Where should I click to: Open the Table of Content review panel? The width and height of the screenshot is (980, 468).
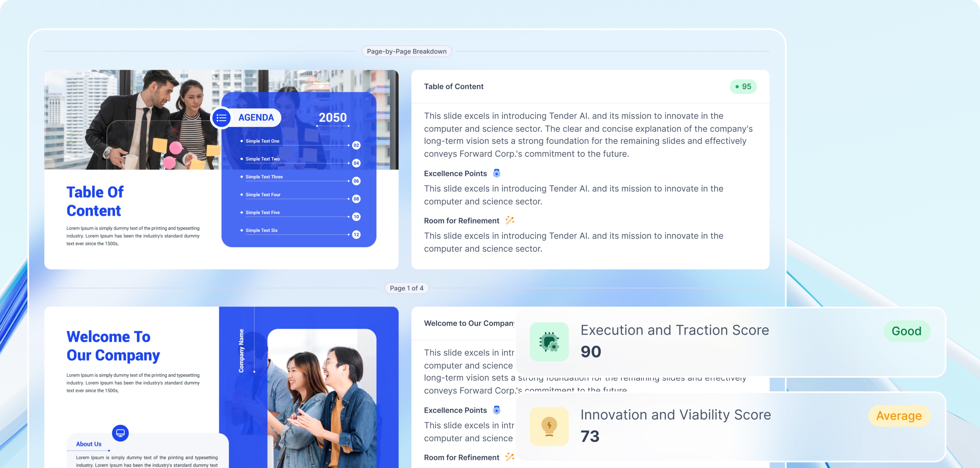click(454, 86)
